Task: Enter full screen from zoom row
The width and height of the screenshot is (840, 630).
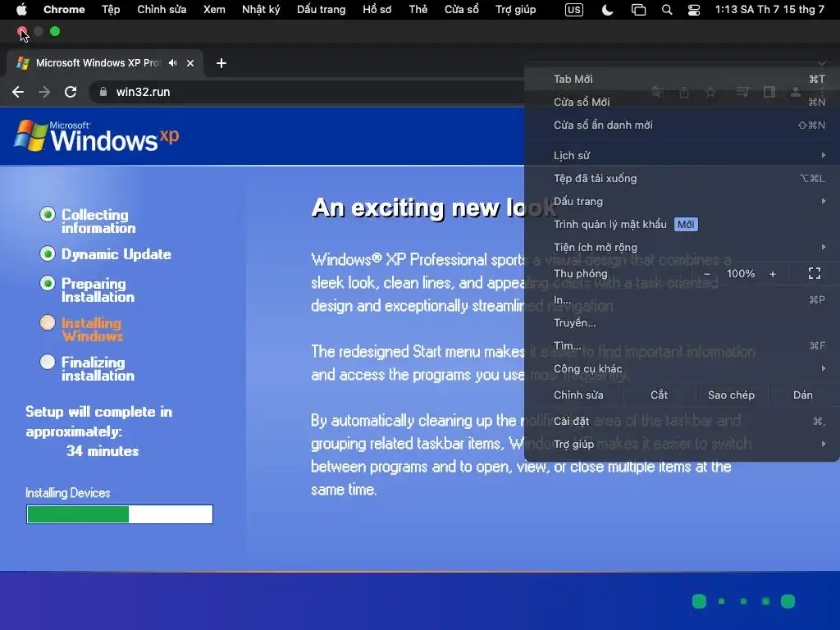Action: (815, 274)
